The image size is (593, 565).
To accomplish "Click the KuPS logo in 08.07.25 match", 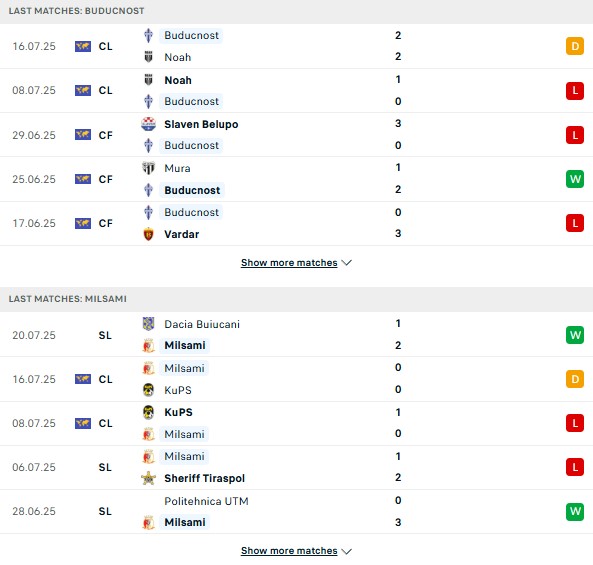I will 148,412.
